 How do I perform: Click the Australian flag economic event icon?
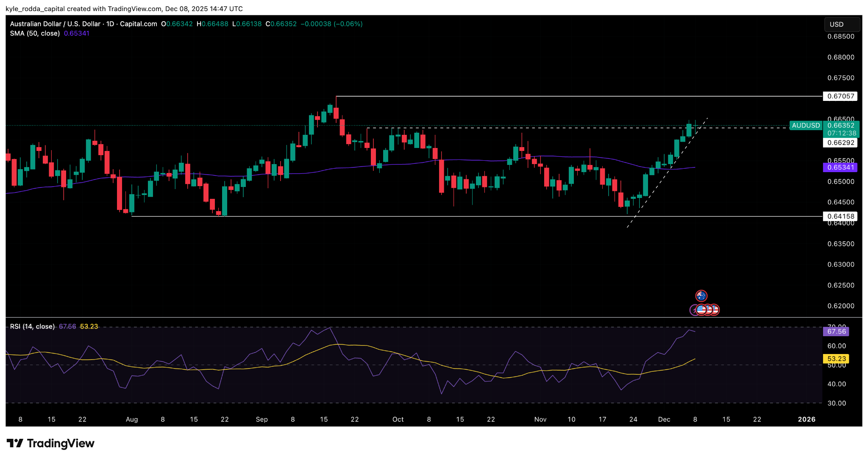click(701, 296)
